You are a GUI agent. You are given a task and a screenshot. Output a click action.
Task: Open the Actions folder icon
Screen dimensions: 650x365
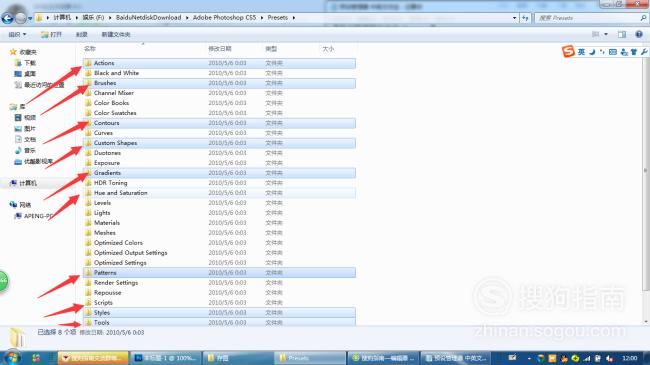point(88,63)
